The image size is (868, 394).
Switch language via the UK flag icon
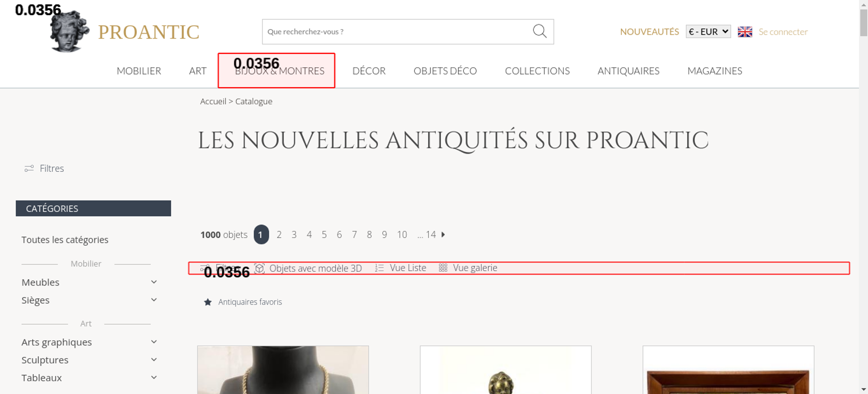click(x=745, y=32)
